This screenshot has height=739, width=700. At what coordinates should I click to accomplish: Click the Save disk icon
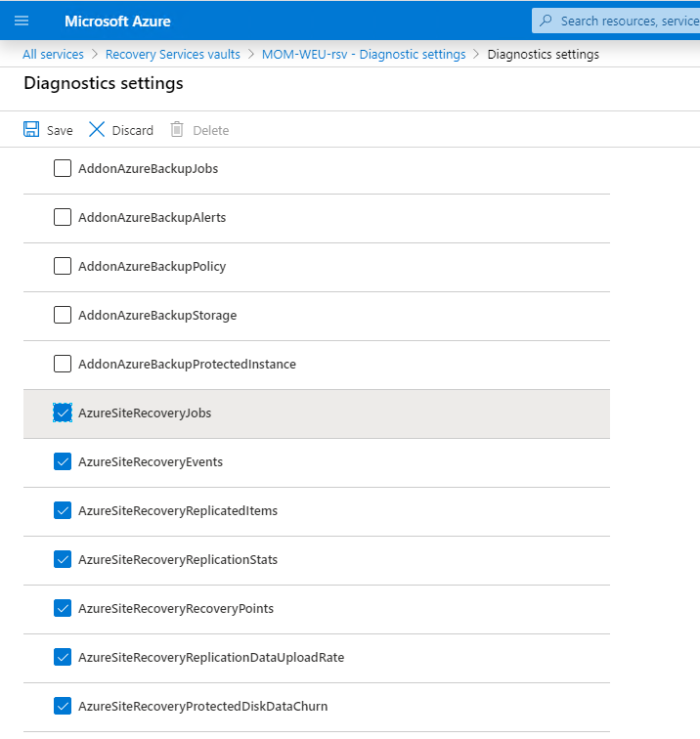point(31,129)
